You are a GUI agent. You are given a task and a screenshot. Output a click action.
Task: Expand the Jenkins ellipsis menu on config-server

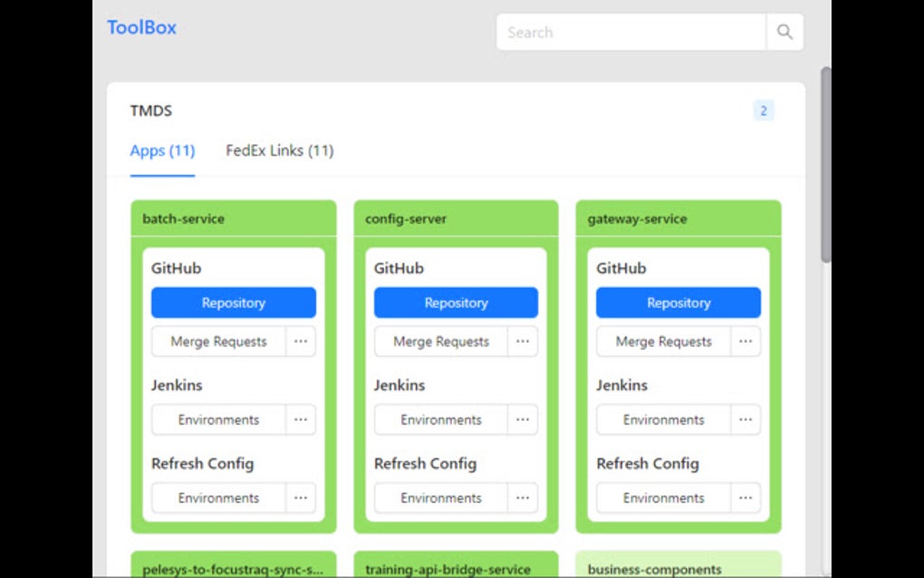tap(523, 419)
